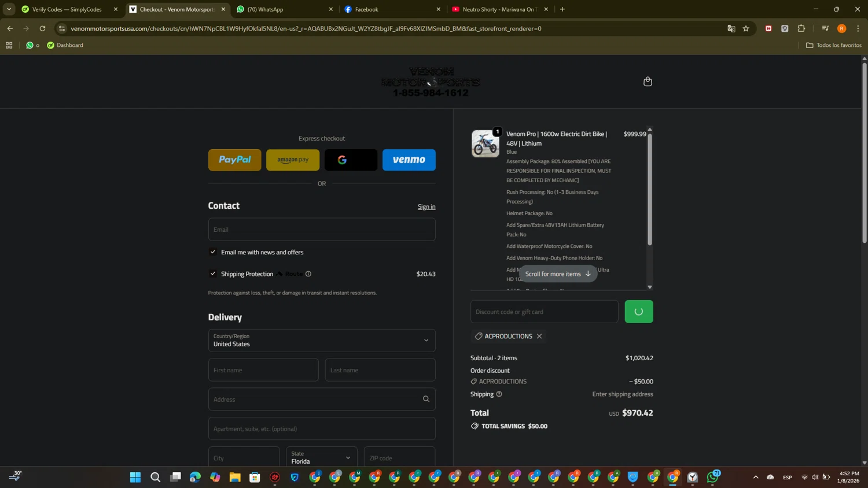The width and height of the screenshot is (868, 488).
Task: Click the page vertical scrollbar
Action: coord(865,153)
